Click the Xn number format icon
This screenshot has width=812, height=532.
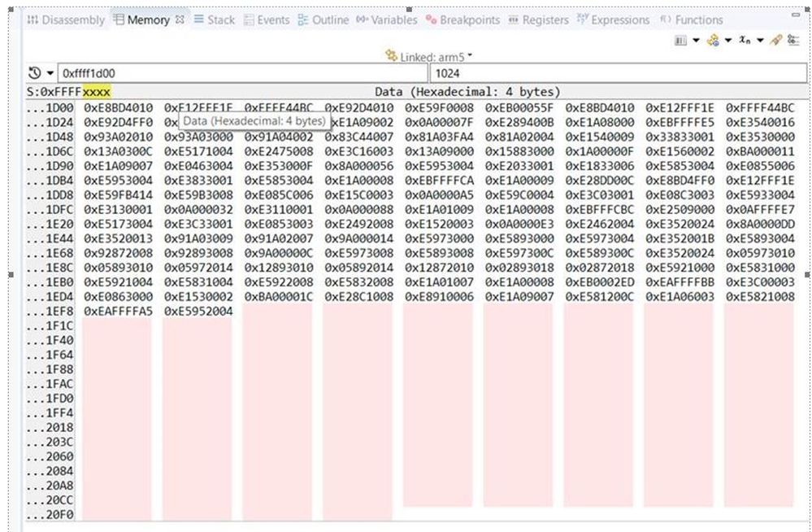(745, 40)
